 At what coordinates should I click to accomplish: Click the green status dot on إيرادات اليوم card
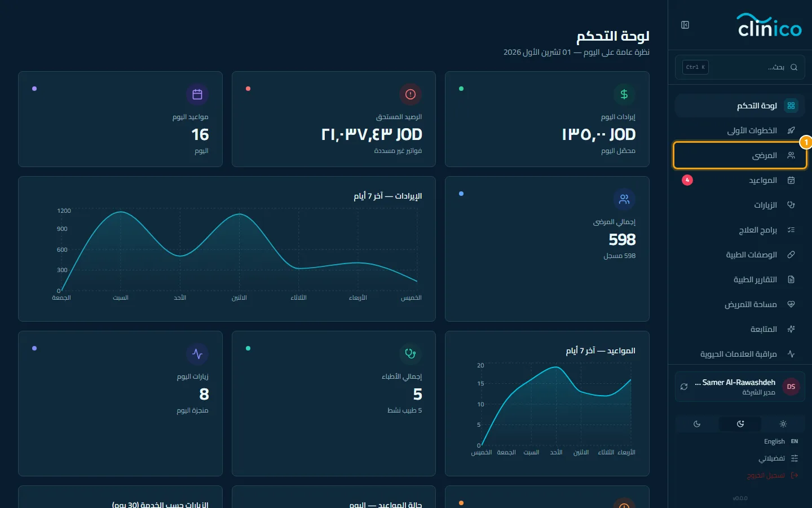[x=461, y=89]
